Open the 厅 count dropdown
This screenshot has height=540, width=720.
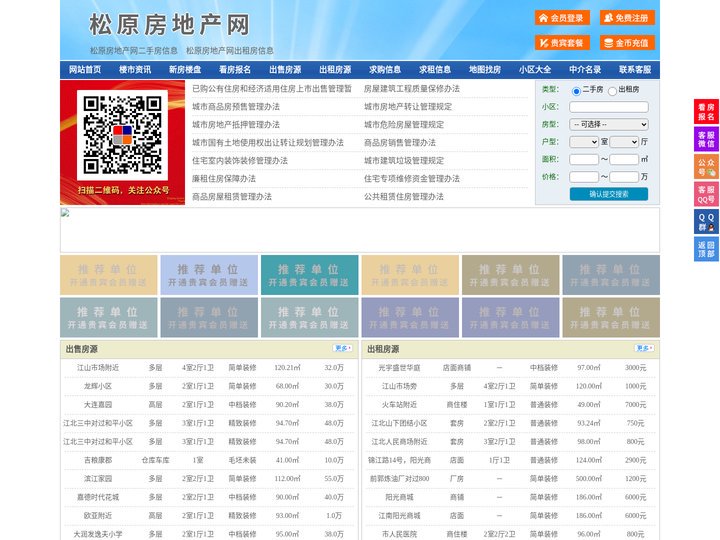click(624, 142)
